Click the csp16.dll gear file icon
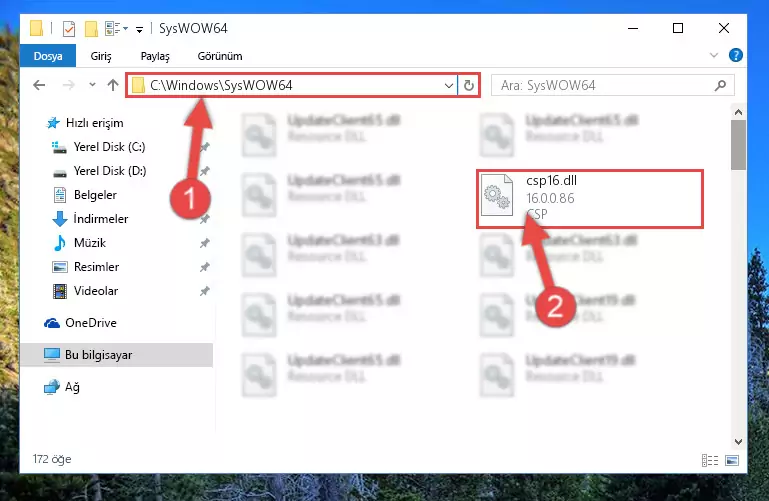The image size is (769, 501). (x=496, y=195)
